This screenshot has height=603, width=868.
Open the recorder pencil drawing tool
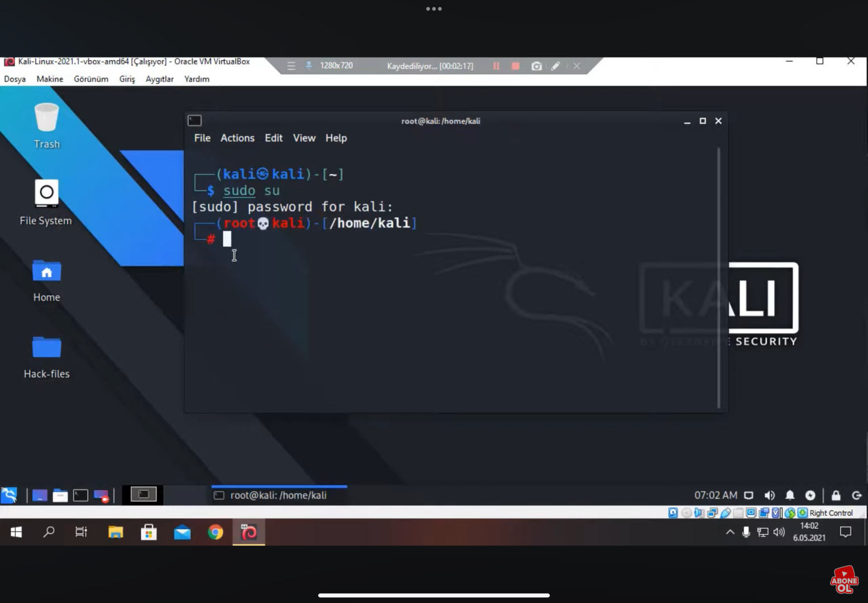555,66
